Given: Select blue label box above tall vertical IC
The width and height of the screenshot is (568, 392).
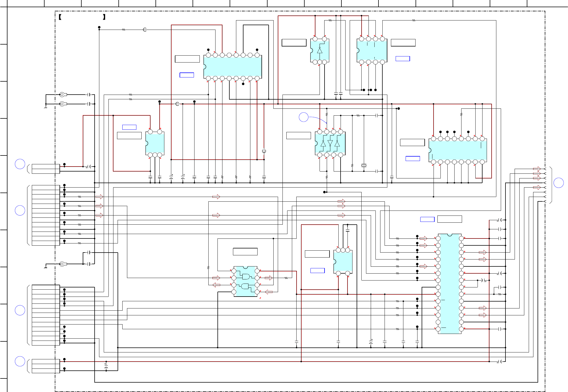Looking at the screenshot, I should (427, 219).
